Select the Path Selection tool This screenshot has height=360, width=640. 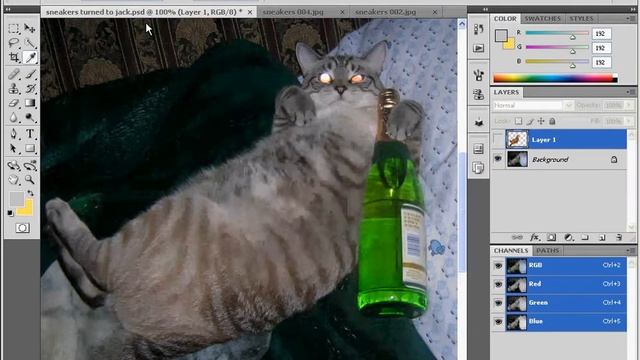[14, 148]
